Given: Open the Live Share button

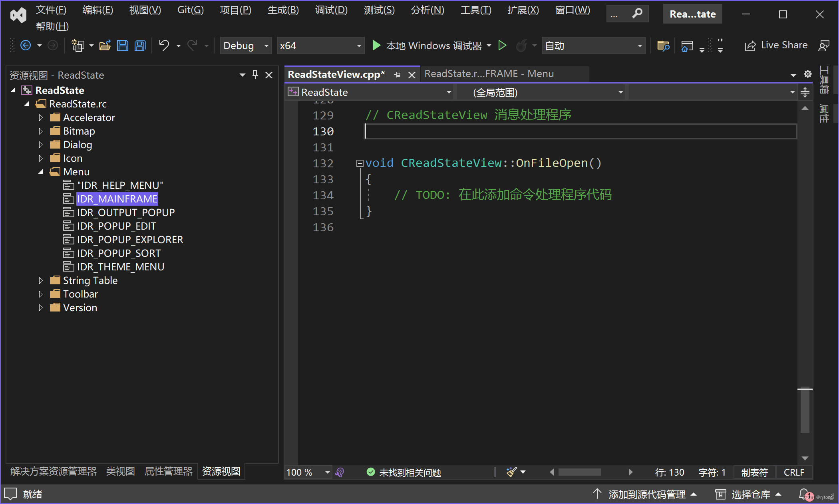Looking at the screenshot, I should pos(776,46).
